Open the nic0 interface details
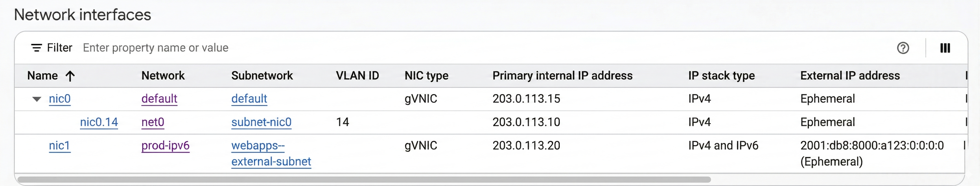 (x=60, y=99)
